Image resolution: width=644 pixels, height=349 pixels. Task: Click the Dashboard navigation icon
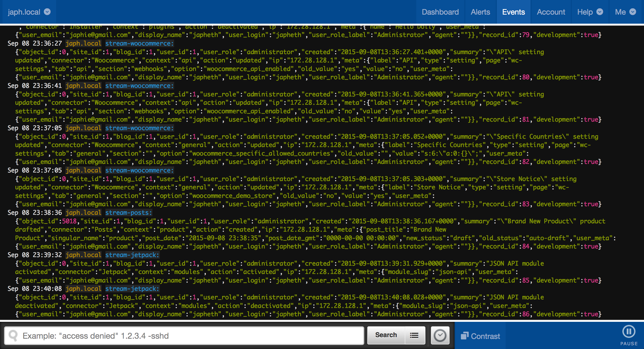point(440,12)
